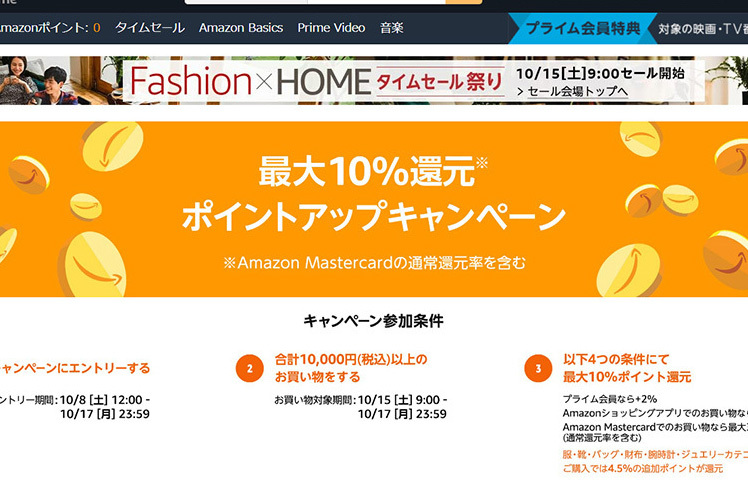This screenshot has width=748, height=499.
Task: Click the Amazonポイント balance link
Action: click(50, 28)
